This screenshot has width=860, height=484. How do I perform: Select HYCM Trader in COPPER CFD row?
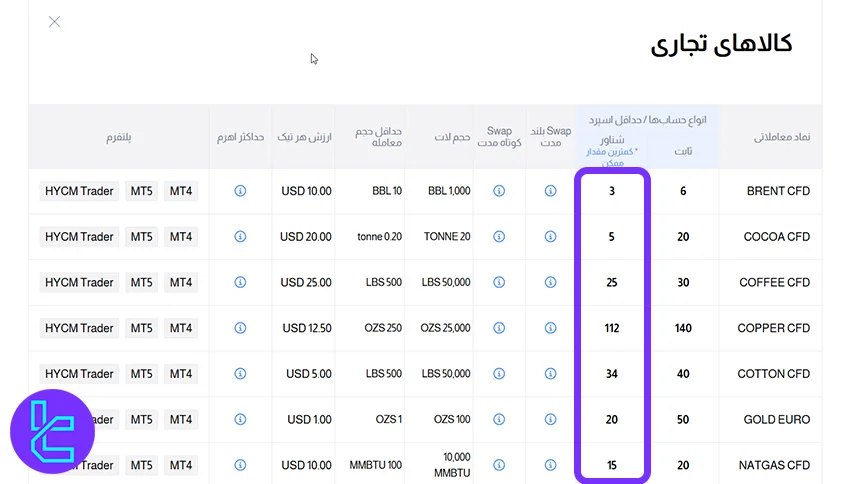coord(79,328)
